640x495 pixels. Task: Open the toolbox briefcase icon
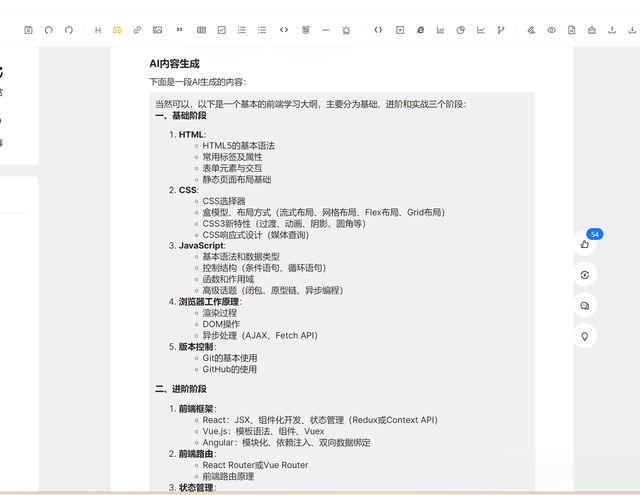[x=592, y=30]
